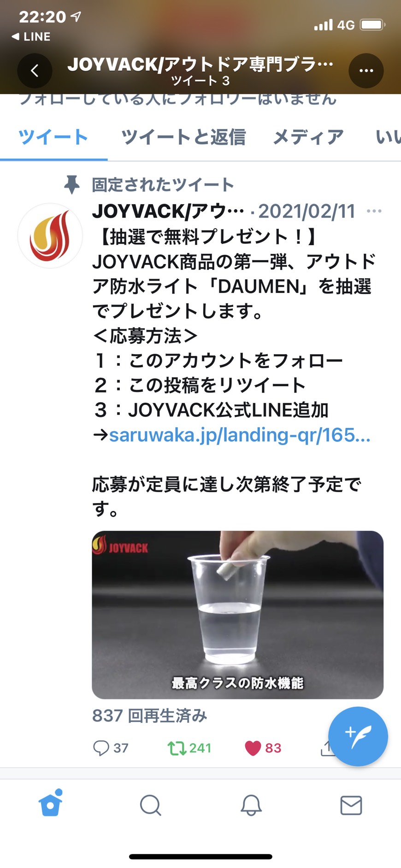This screenshot has width=401, height=868.
Task: Compose a new tweet with floating button
Action: coord(358,736)
